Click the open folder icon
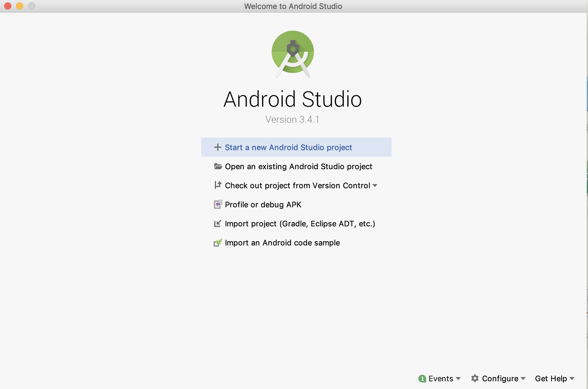 click(218, 166)
